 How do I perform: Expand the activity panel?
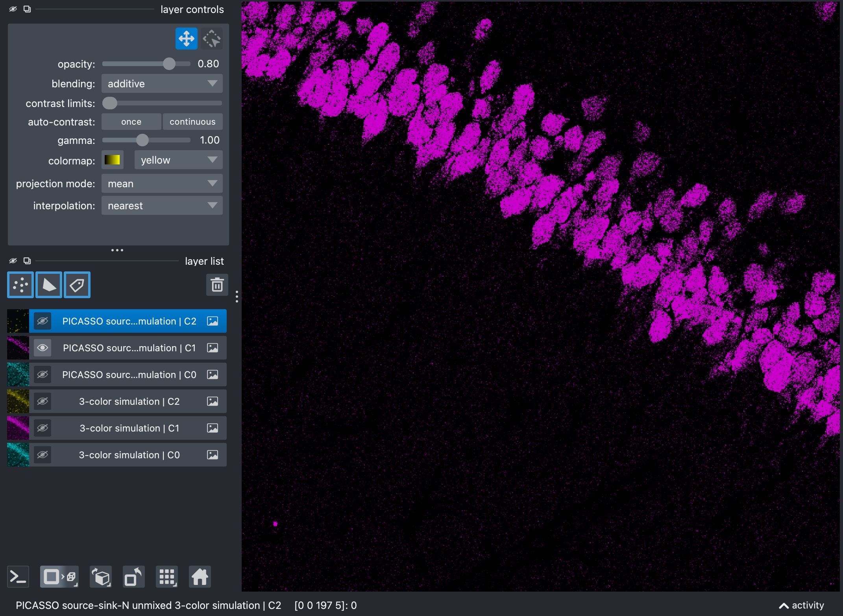[x=801, y=605]
